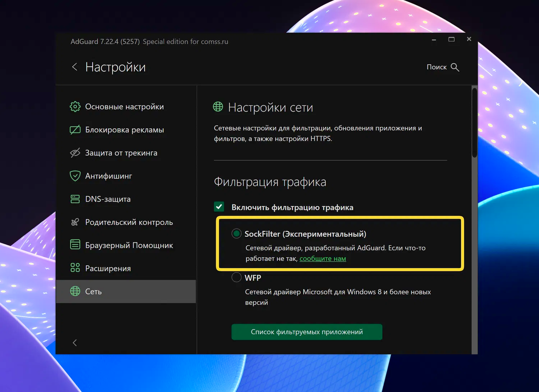The width and height of the screenshot is (539, 392).
Task: Select the SockFilter radio button
Action: click(x=236, y=233)
